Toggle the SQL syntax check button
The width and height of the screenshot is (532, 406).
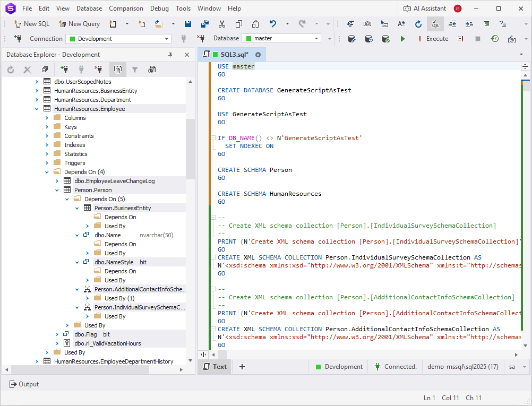click(x=435, y=24)
